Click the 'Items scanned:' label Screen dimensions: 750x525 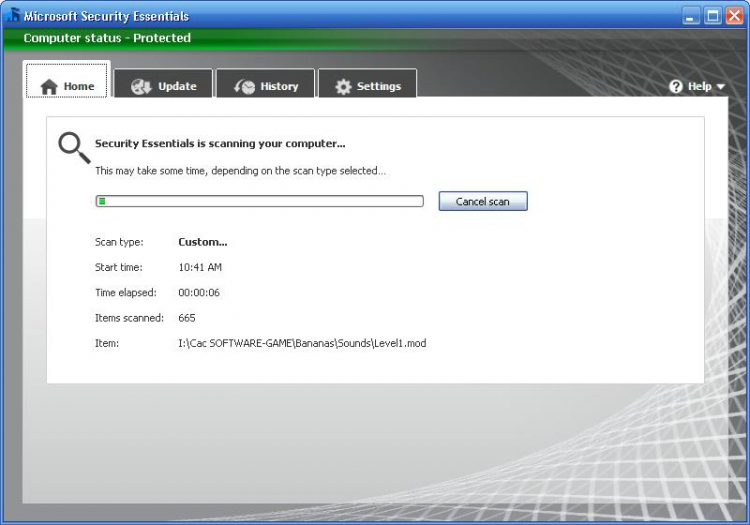pyautogui.click(x=129, y=318)
